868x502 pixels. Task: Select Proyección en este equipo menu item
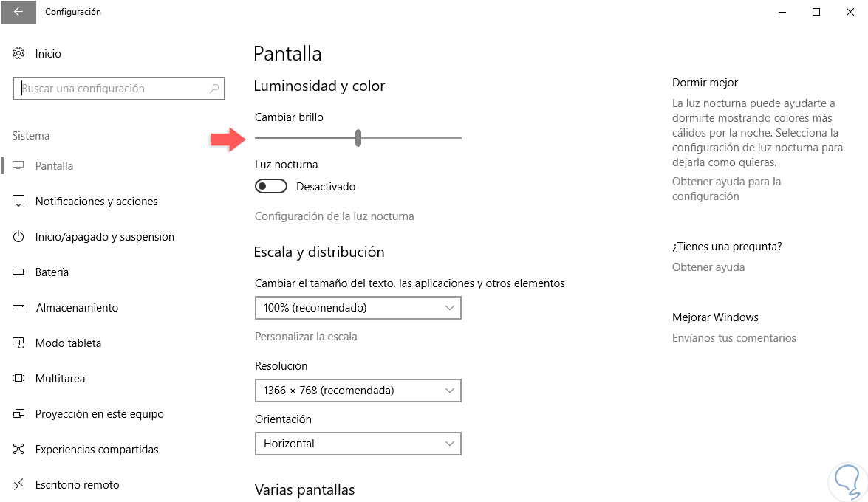pos(99,414)
